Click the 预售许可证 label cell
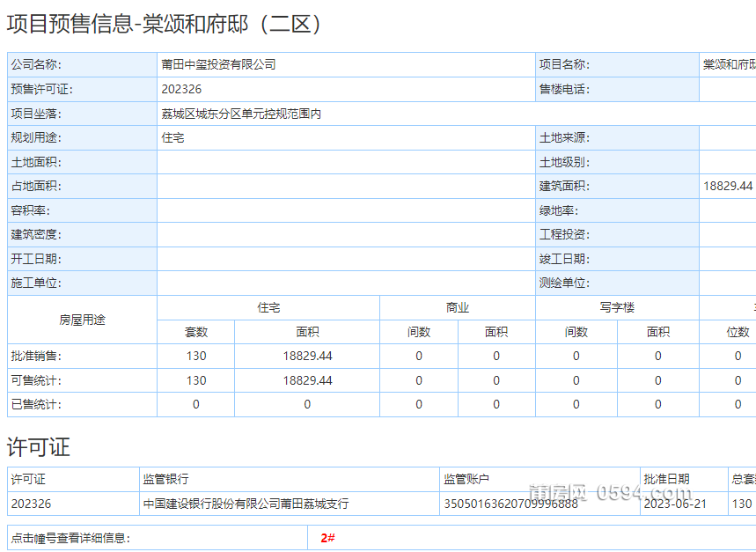Viewport: 756px width, 552px height. pyautogui.click(x=82, y=89)
